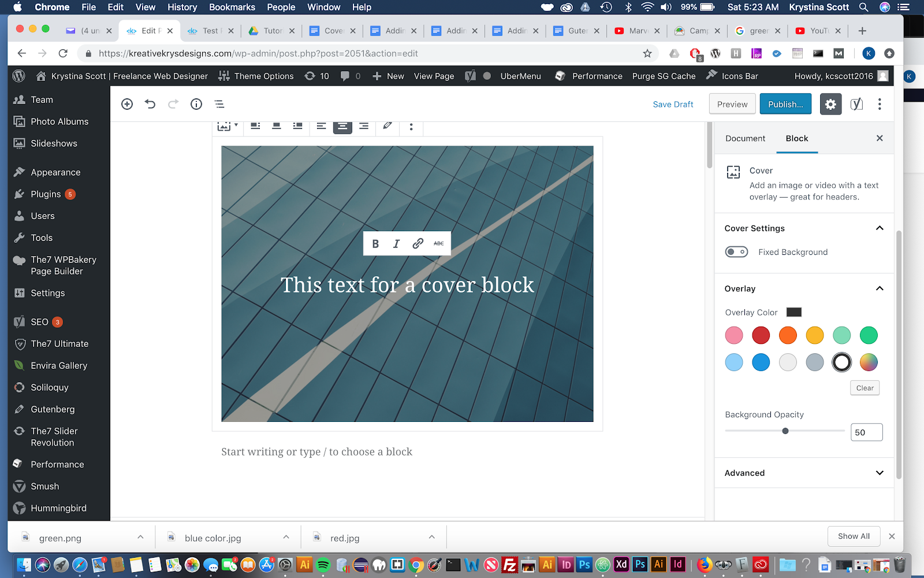Click Purge SG Cache in admin bar
The height and width of the screenshot is (578, 924).
click(x=664, y=76)
